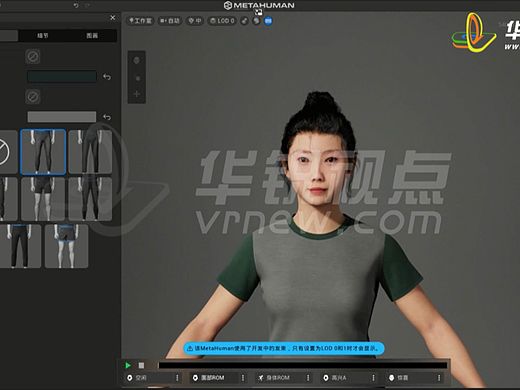Play the animation preview

pos(128,365)
